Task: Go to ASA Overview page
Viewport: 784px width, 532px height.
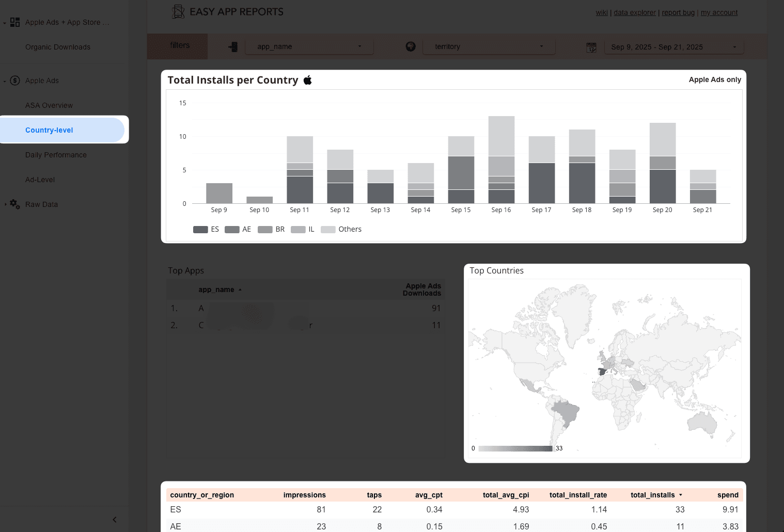Action: 49,105
